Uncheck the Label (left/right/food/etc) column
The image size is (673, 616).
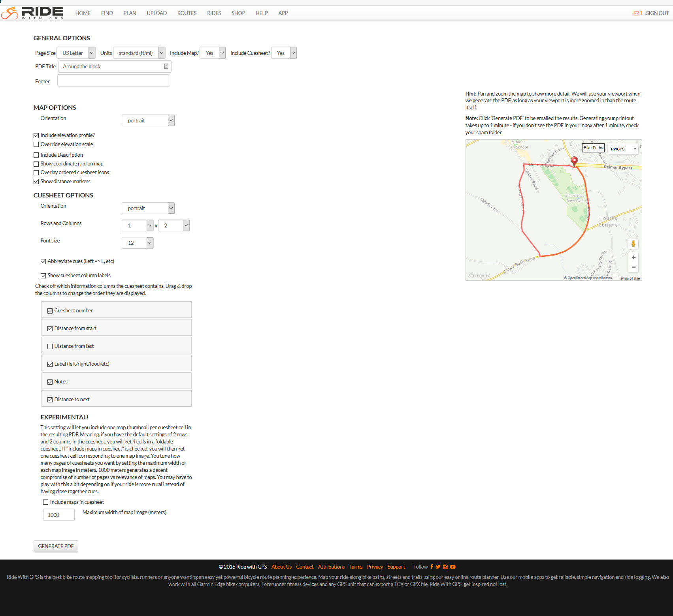pos(50,364)
